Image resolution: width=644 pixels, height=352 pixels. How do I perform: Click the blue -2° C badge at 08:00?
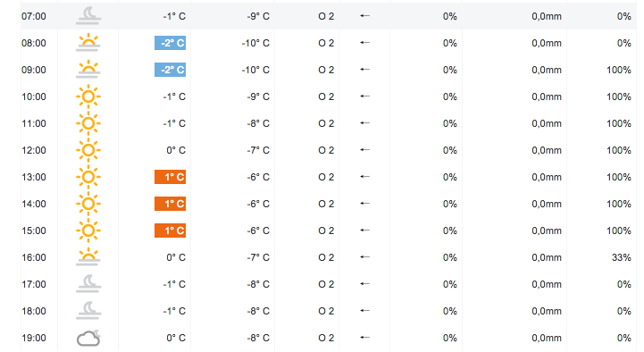point(170,43)
